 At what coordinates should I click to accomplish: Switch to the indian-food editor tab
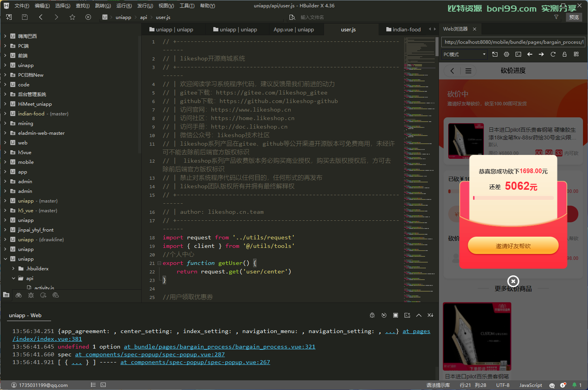[x=404, y=29]
